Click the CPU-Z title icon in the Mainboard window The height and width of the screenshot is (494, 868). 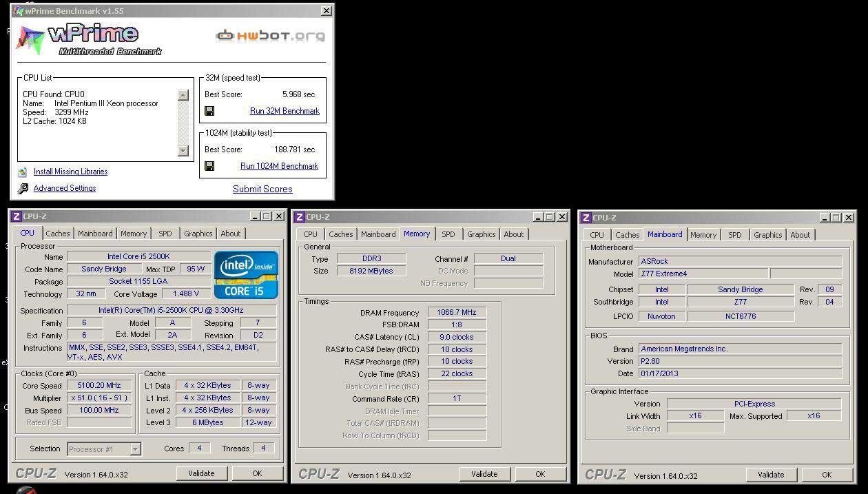coord(586,218)
